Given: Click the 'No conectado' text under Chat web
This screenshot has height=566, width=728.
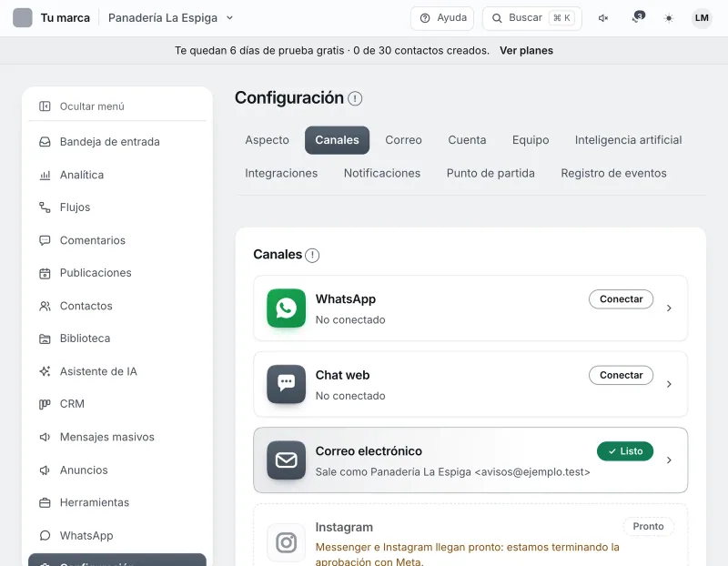Looking at the screenshot, I should (350, 396).
